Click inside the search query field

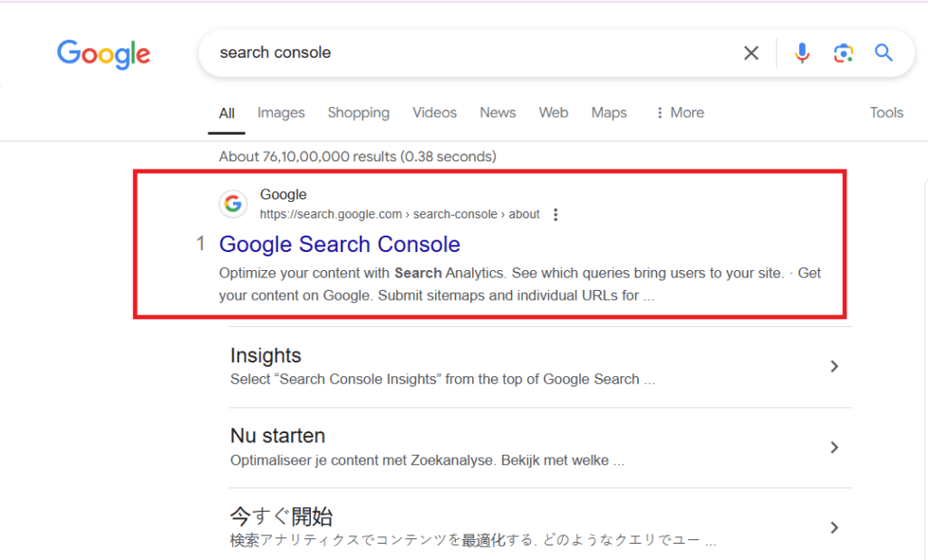(453, 53)
